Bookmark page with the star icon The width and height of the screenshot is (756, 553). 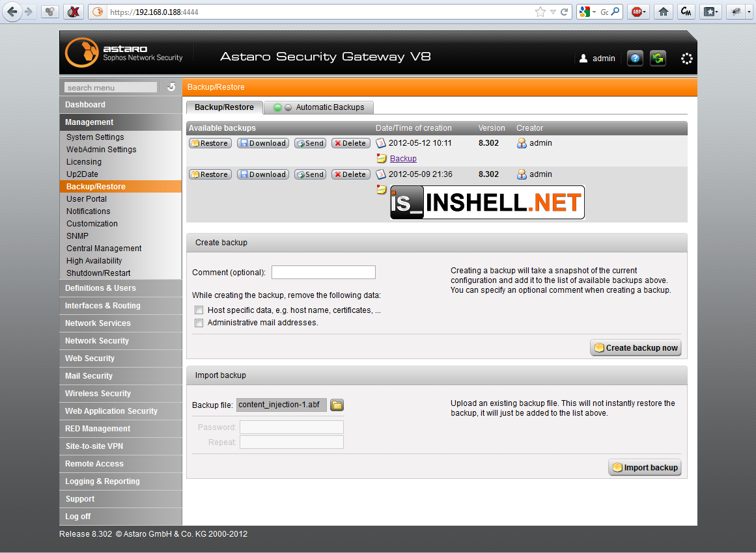pos(540,12)
